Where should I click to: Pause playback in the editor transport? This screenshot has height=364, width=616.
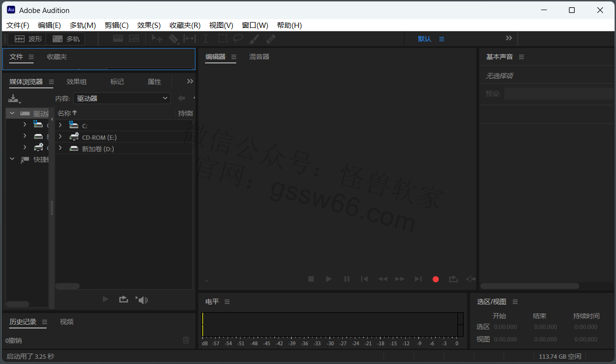tap(347, 279)
